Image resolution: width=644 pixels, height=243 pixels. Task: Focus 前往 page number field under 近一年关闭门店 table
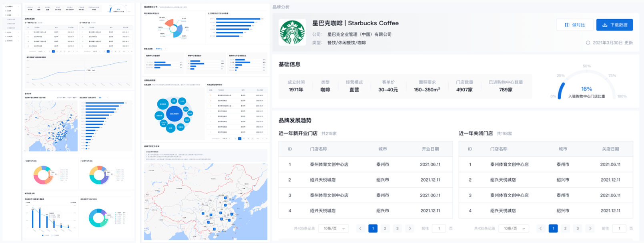[x=619, y=229]
